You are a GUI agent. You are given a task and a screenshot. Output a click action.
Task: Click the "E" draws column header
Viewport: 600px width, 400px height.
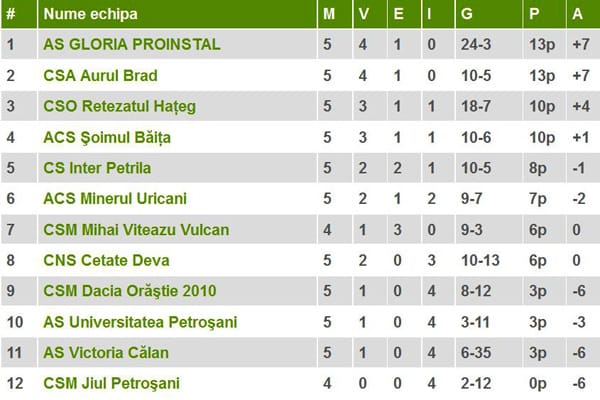coord(398,14)
